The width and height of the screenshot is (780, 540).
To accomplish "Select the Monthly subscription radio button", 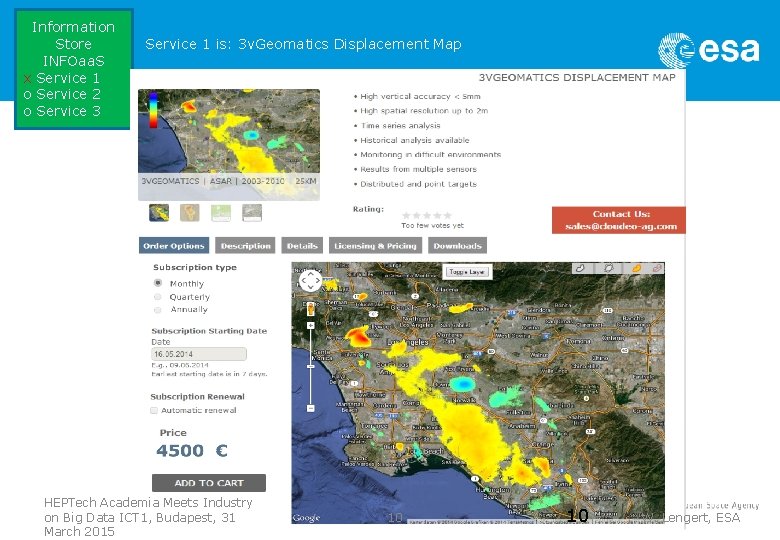I will pyautogui.click(x=158, y=283).
